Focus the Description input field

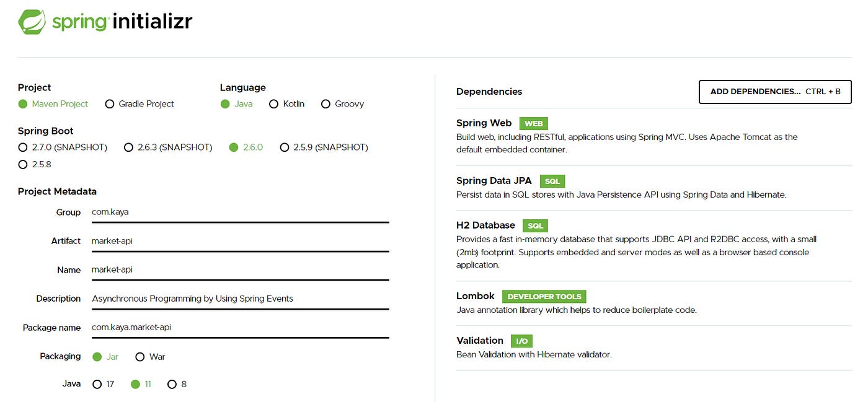[x=240, y=299]
